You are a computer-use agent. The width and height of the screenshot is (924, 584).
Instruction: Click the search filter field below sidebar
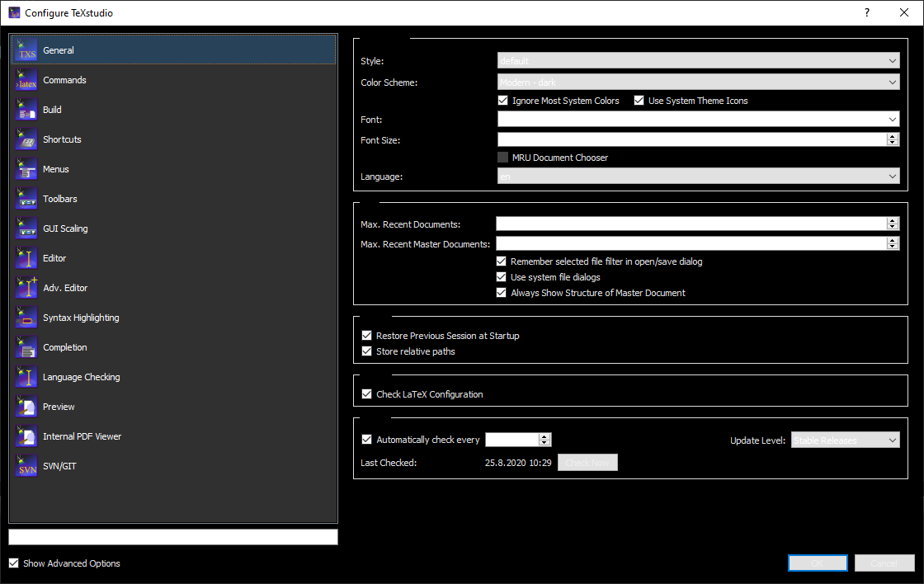[x=173, y=537]
